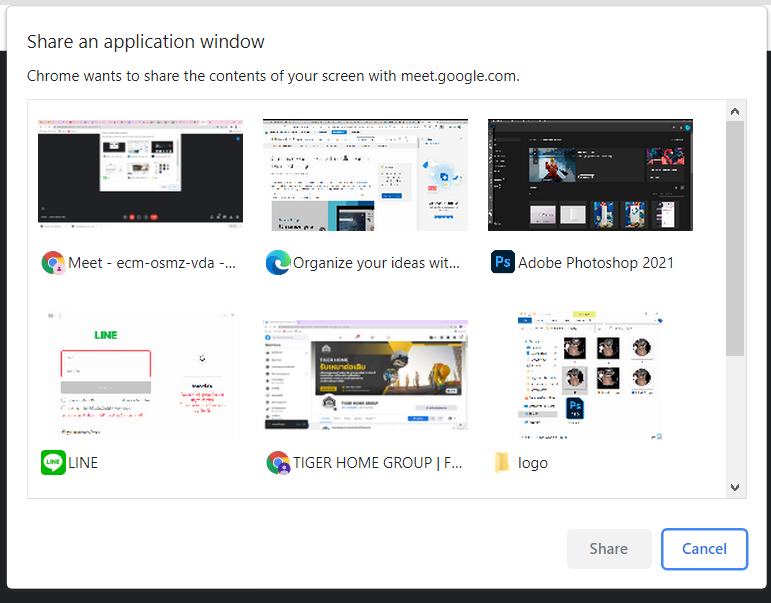Click the Cancel button
This screenshot has width=771, height=603.
704,549
